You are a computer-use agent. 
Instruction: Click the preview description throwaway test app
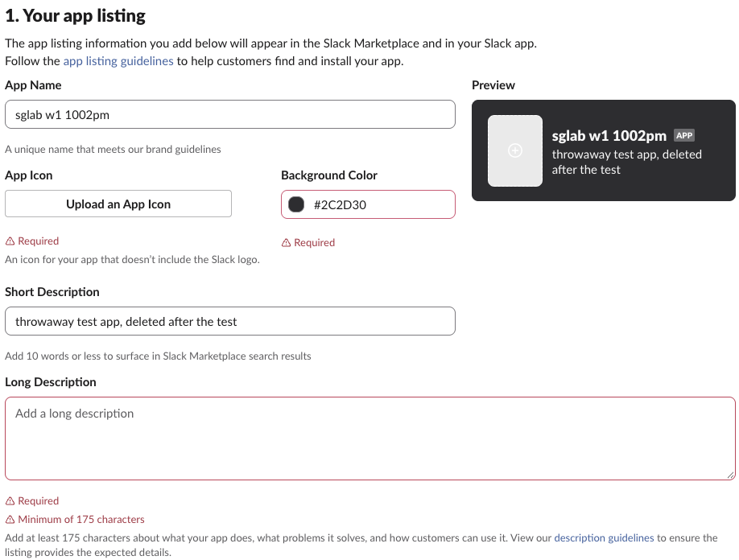[x=627, y=162]
